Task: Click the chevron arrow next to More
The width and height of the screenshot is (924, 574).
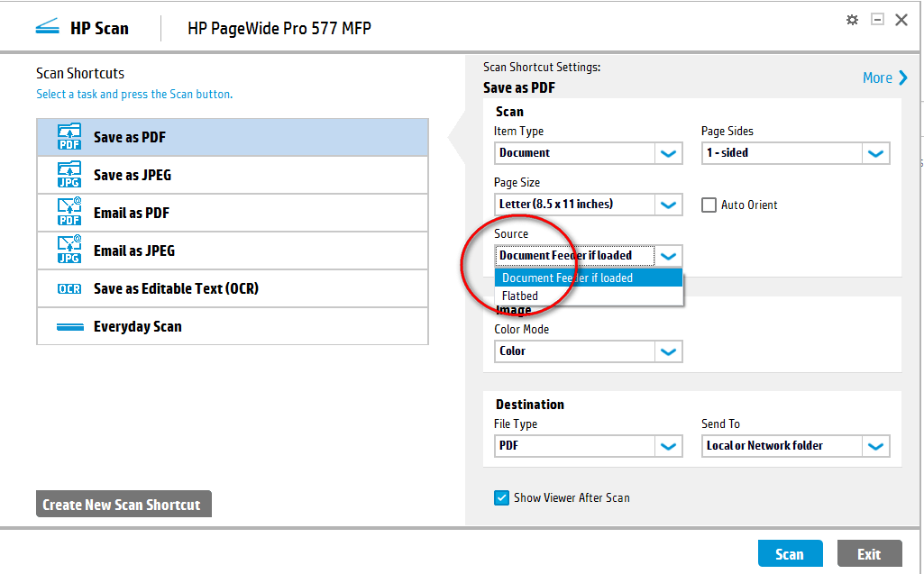Action: [902, 77]
